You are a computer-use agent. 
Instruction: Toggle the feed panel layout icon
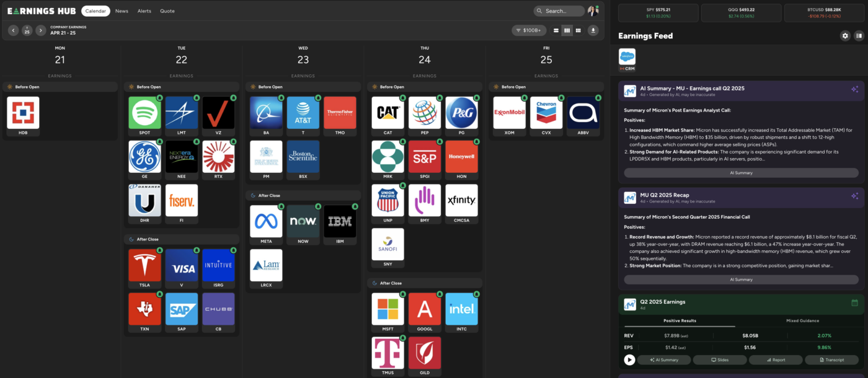click(859, 36)
